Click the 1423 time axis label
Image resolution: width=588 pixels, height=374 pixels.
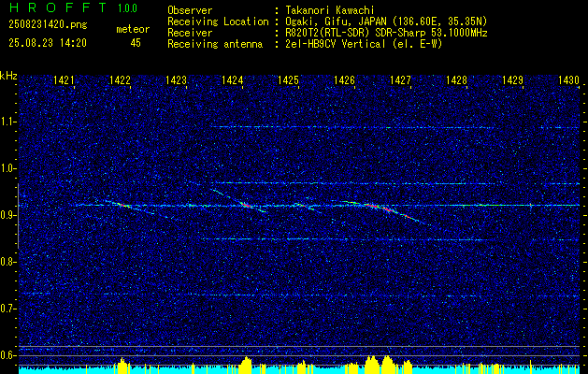click(176, 80)
